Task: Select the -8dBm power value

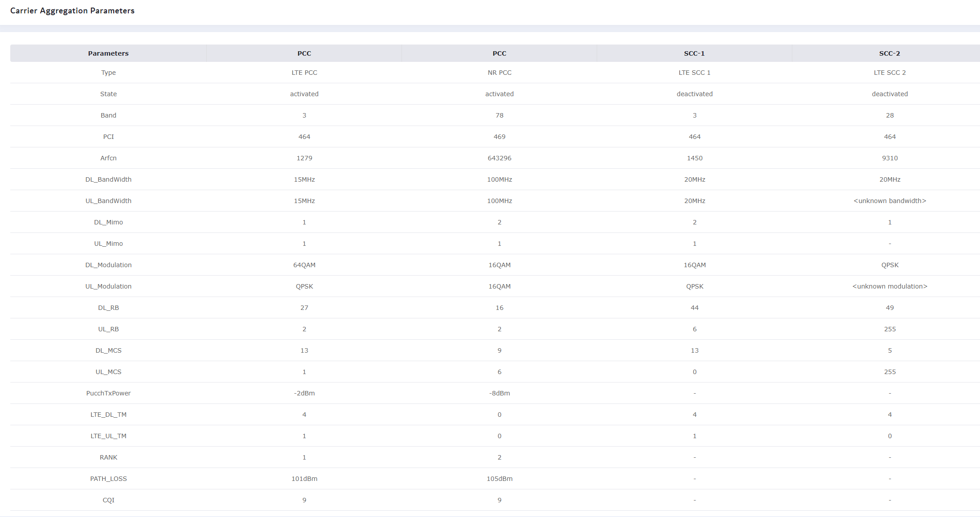Action: [x=500, y=393]
